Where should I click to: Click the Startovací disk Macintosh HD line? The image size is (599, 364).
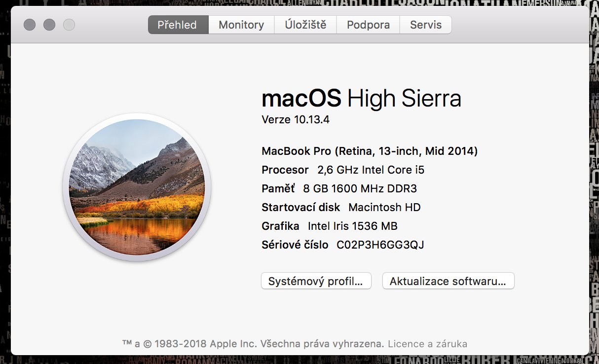pyautogui.click(x=341, y=207)
